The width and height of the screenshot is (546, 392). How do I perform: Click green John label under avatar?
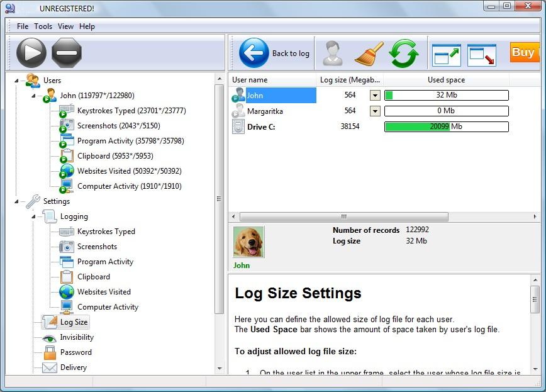point(242,266)
